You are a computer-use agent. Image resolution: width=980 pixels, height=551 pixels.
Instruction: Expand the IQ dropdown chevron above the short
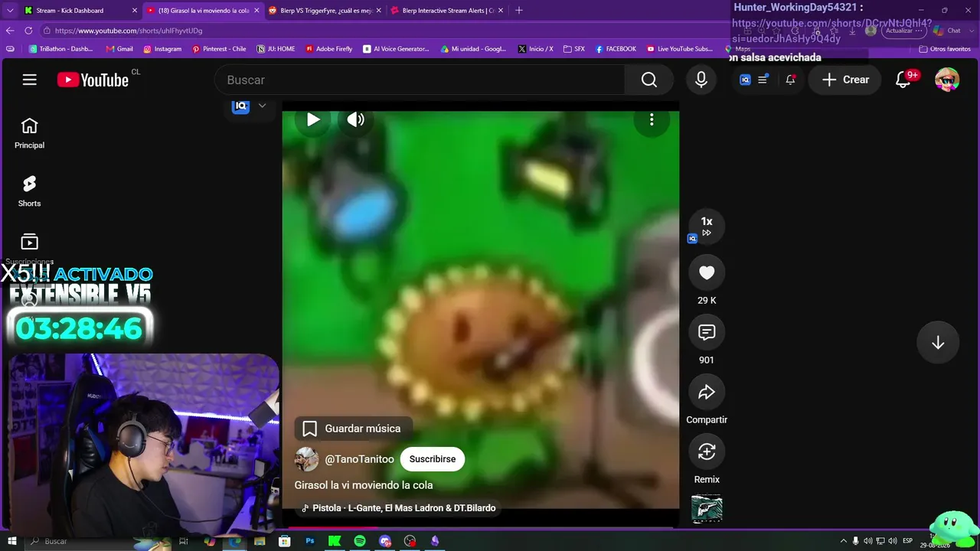coord(262,106)
